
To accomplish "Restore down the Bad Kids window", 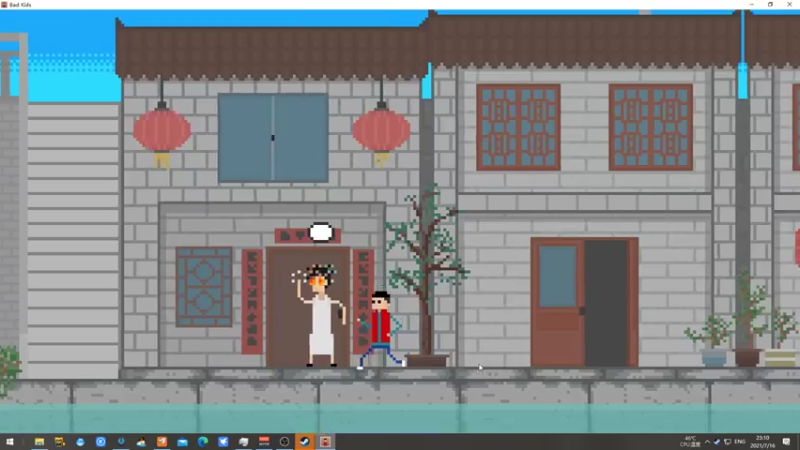I will [770, 5].
